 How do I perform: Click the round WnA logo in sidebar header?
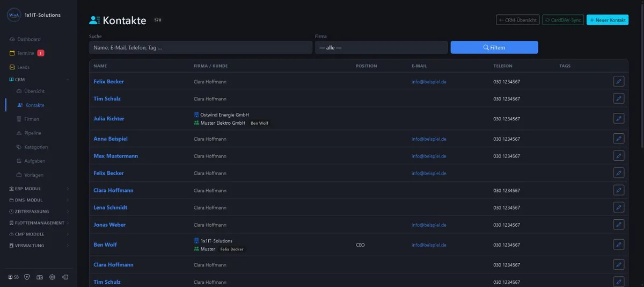coord(13,15)
